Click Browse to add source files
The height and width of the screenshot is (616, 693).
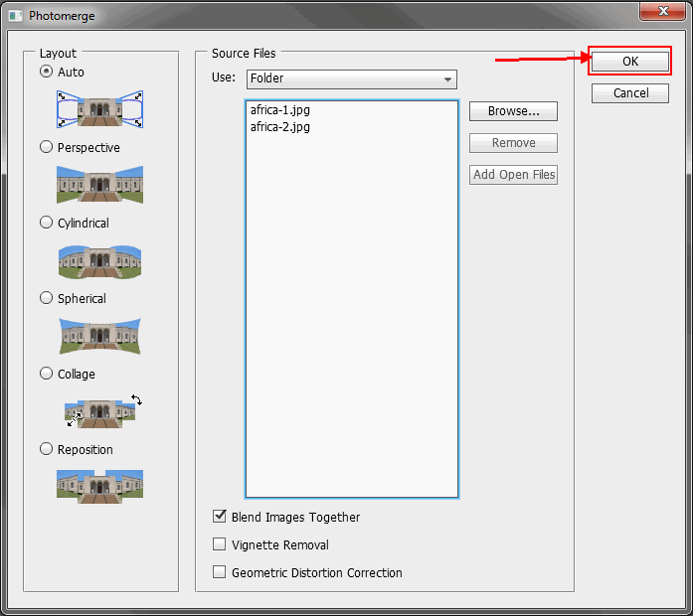(513, 111)
